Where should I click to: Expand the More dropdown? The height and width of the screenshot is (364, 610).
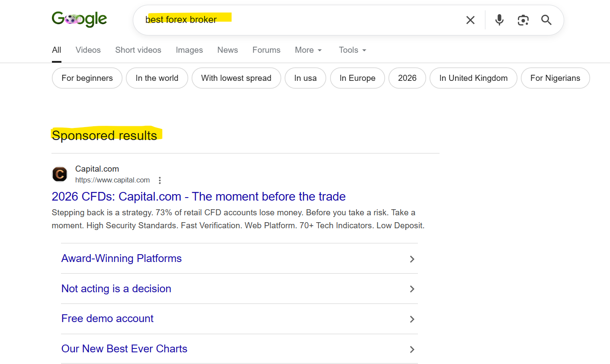pos(308,50)
